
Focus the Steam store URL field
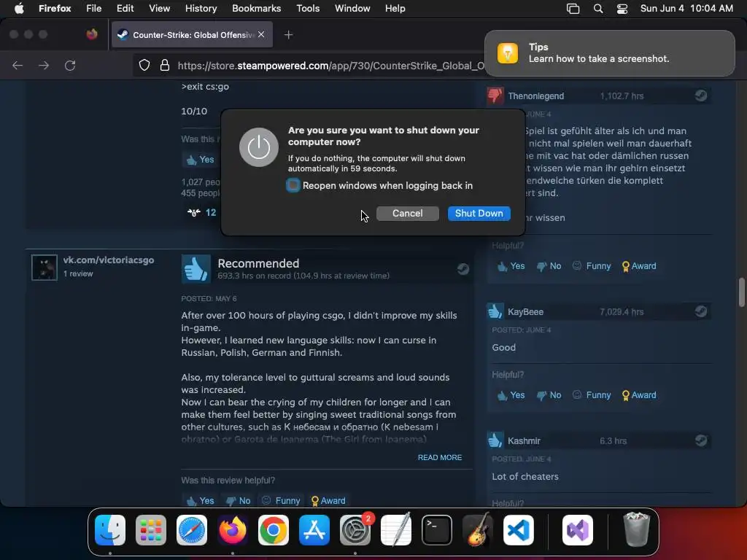[x=330, y=65]
